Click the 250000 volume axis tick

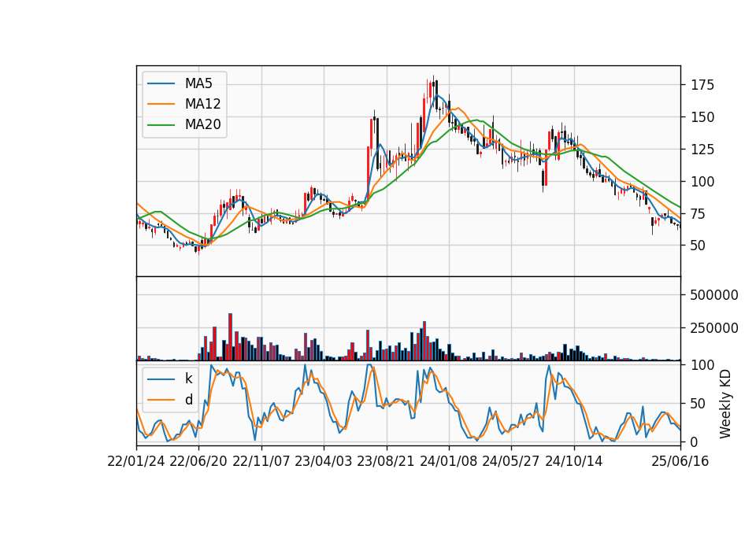point(714,328)
